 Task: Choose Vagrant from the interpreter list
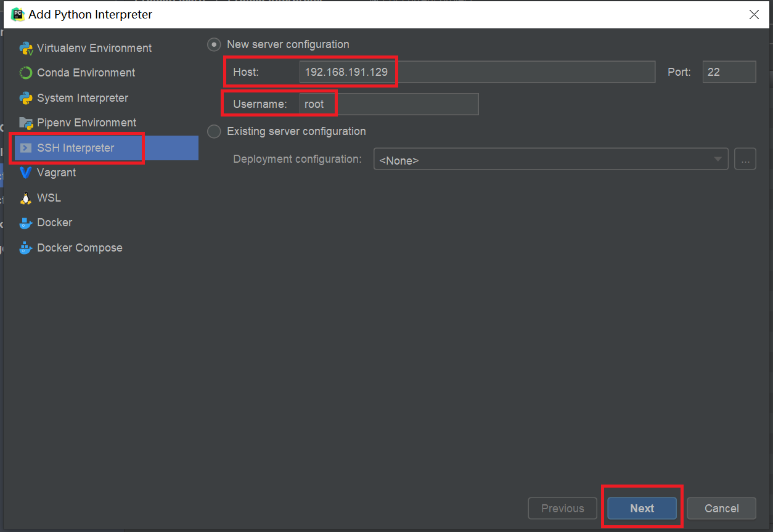(x=57, y=173)
